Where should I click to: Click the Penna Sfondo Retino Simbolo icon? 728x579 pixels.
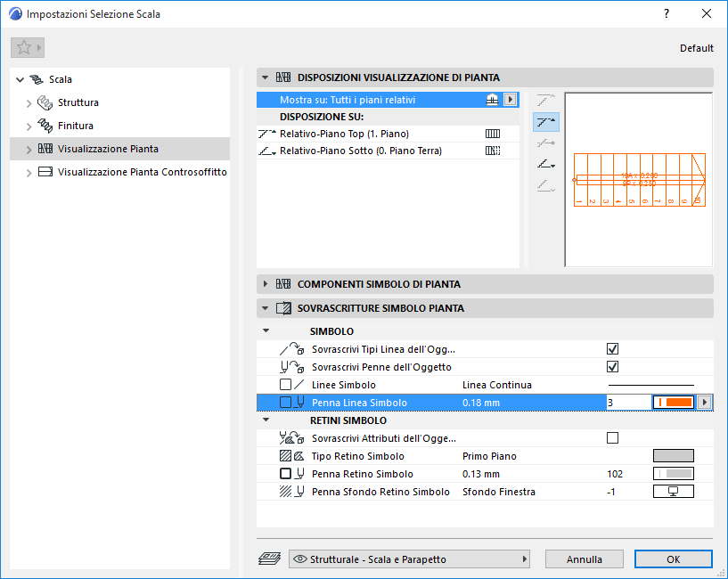tap(291, 491)
